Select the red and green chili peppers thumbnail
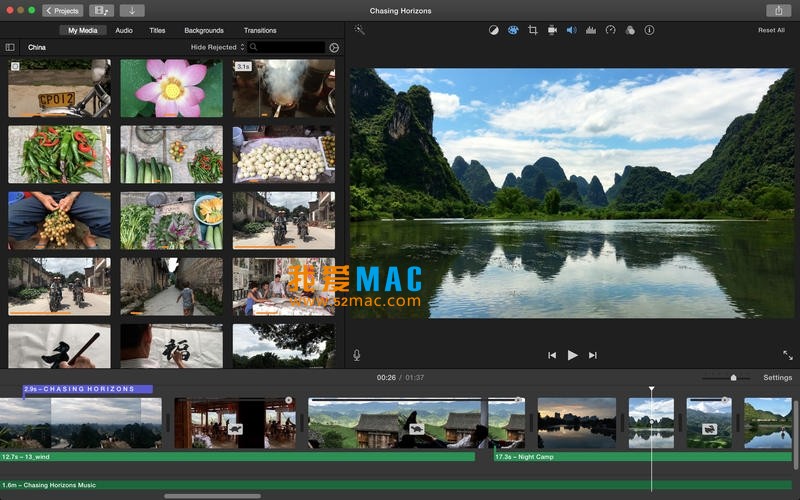 59,154
